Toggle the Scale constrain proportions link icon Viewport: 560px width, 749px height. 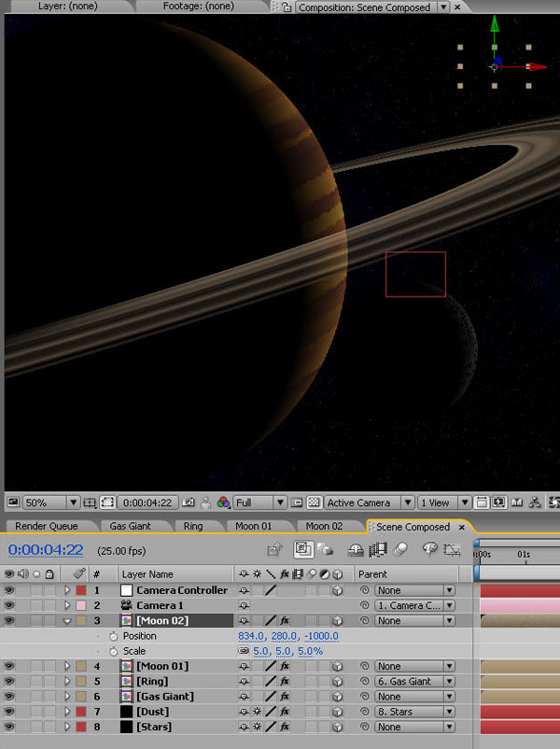coord(244,651)
